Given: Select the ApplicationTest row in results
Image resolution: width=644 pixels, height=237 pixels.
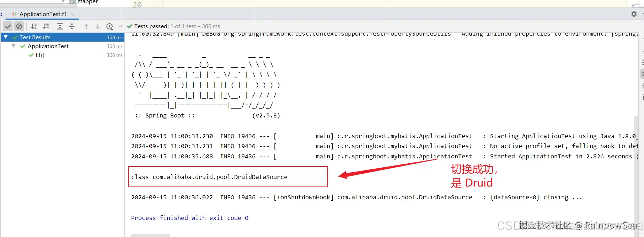Looking at the screenshot, I should 63,46.
